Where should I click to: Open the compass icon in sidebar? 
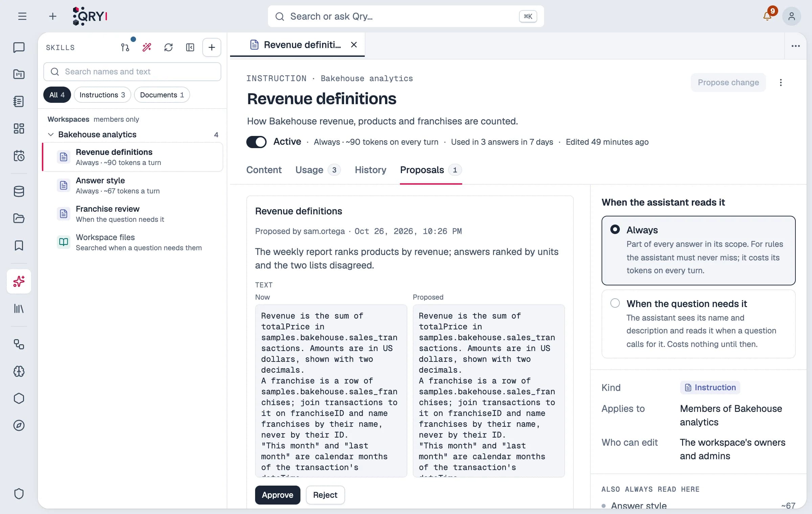[19, 425]
